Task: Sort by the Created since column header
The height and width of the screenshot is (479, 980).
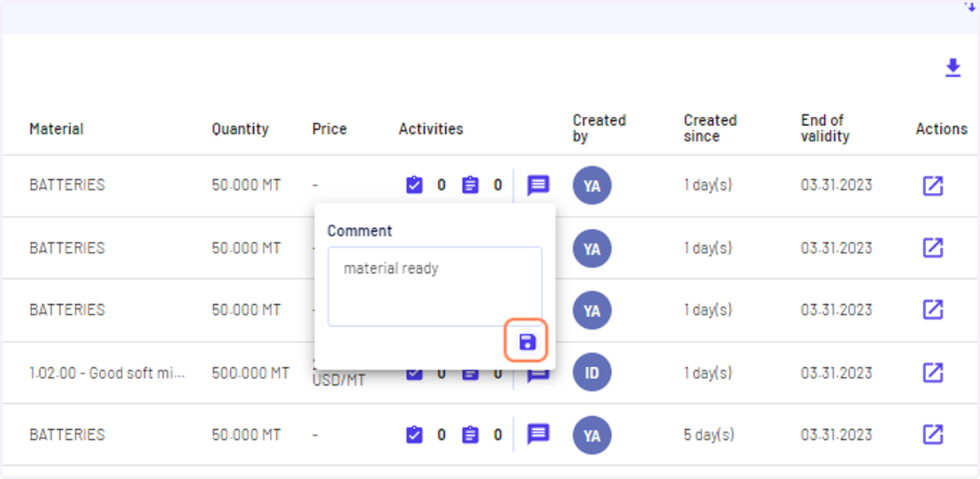Action: [x=710, y=128]
